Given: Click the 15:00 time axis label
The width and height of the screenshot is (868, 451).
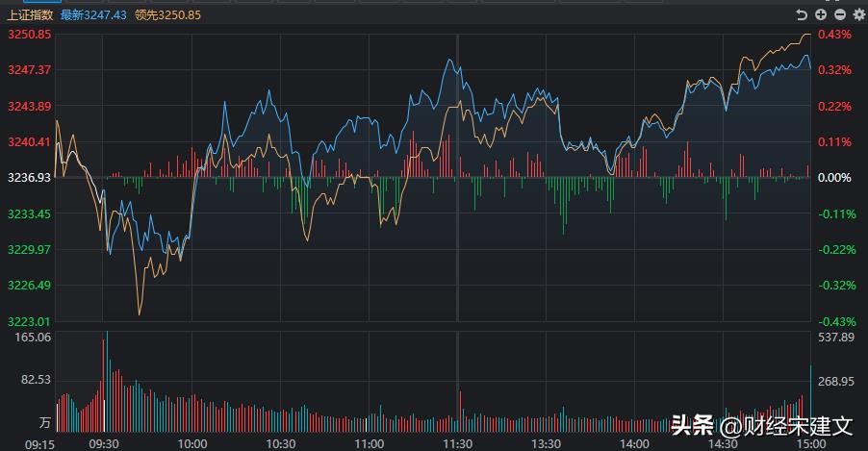Looking at the screenshot, I should pos(811,444).
